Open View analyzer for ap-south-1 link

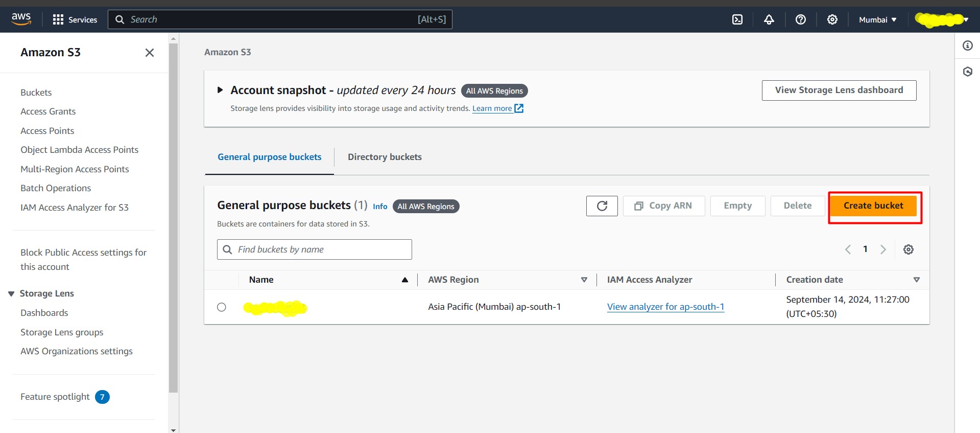665,307
